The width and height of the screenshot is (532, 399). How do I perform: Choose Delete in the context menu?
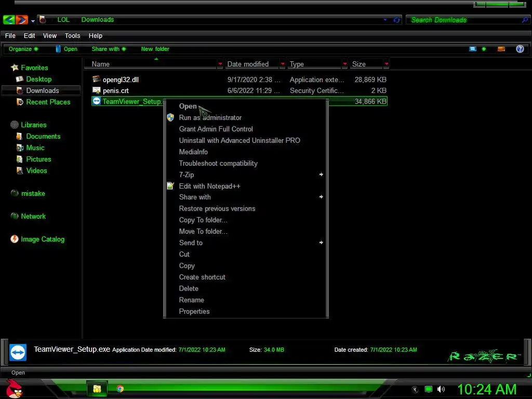coord(246,289)
